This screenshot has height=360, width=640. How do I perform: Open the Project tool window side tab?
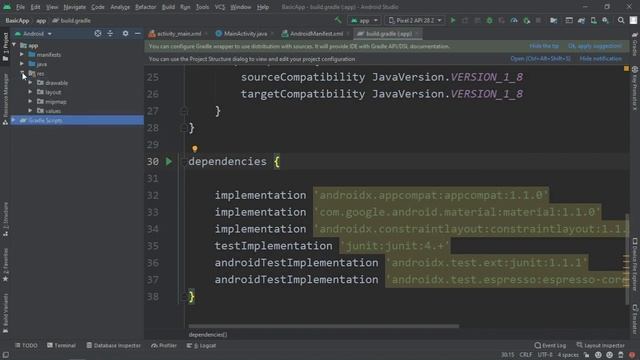point(5,47)
